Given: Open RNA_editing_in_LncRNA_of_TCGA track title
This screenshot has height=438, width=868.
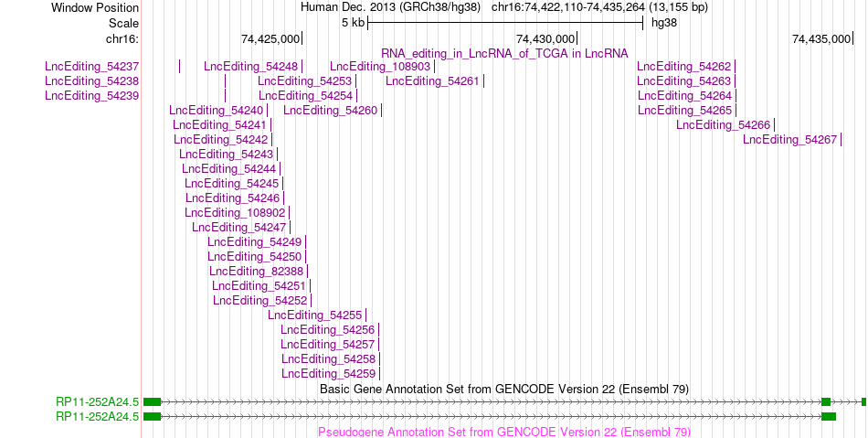Looking at the screenshot, I should point(504,53).
